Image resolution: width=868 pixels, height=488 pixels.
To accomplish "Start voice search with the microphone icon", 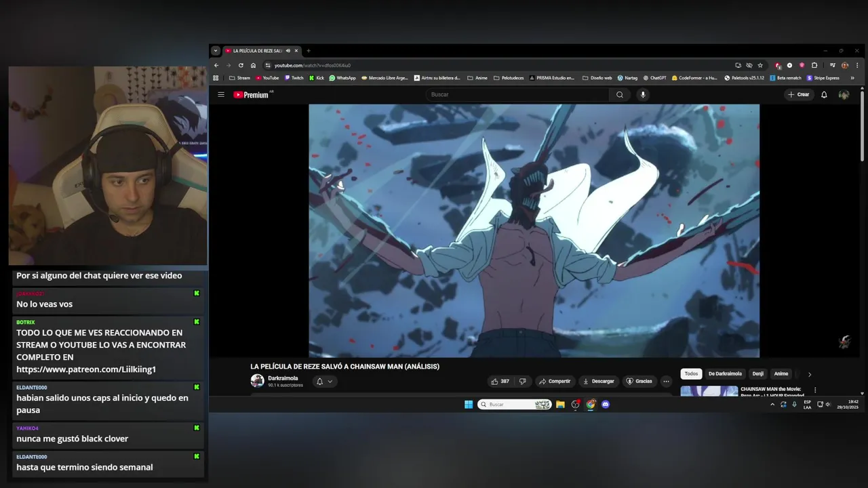I will click(x=643, y=95).
